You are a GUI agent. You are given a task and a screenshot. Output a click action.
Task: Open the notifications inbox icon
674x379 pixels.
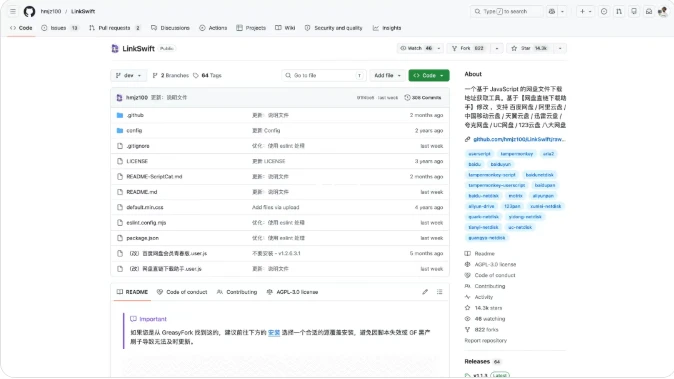(x=649, y=11)
